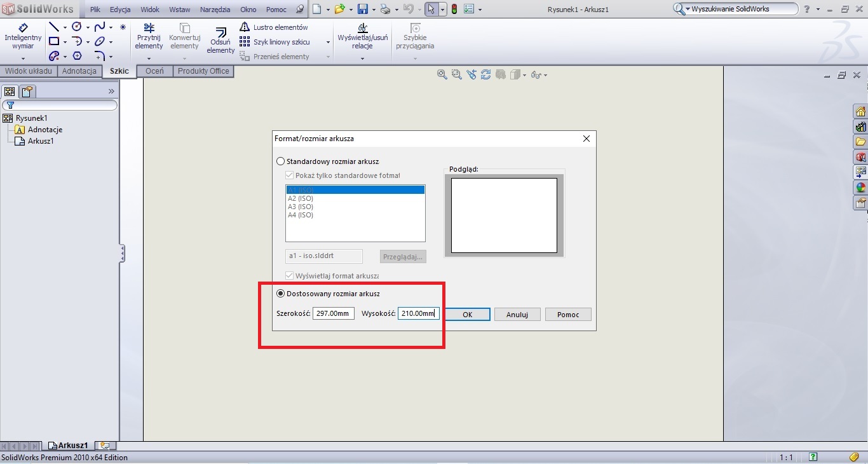Click Zoom to Area icon
The image size is (868, 464).
point(456,74)
